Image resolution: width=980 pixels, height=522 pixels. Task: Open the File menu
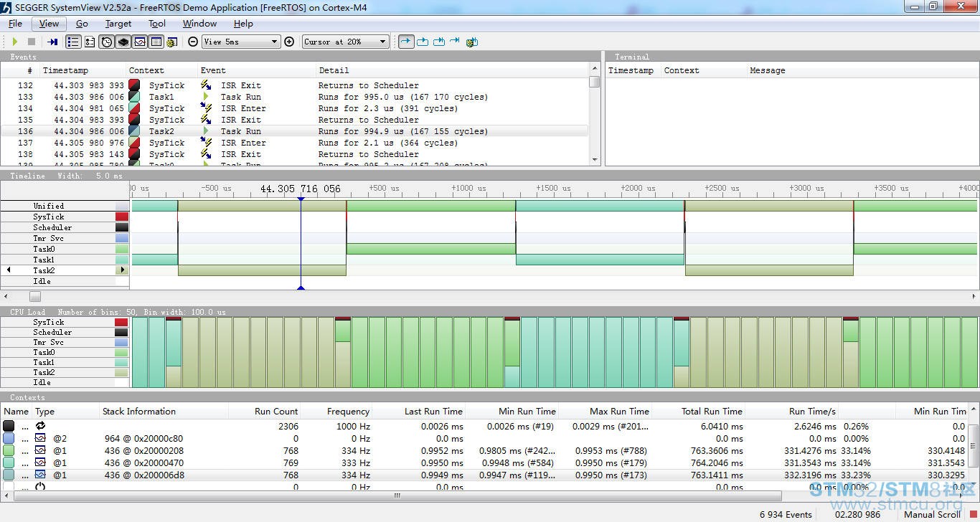(x=16, y=24)
